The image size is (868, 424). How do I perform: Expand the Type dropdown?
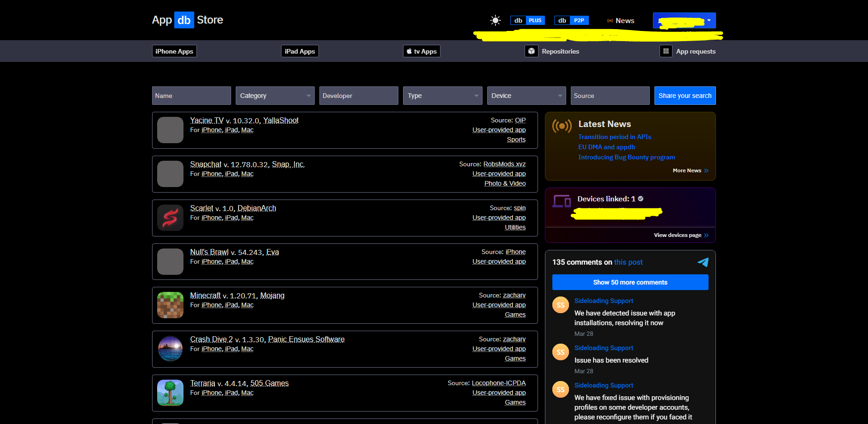point(443,96)
